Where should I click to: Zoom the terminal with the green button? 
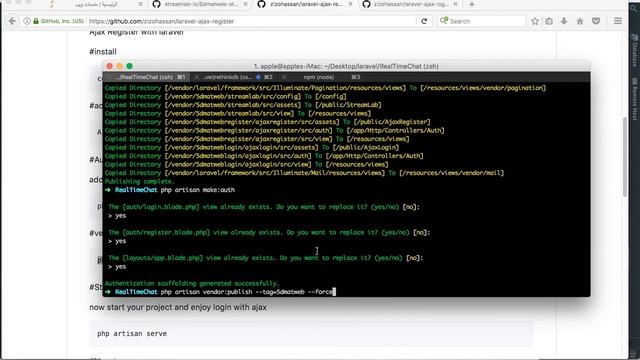click(x=129, y=66)
